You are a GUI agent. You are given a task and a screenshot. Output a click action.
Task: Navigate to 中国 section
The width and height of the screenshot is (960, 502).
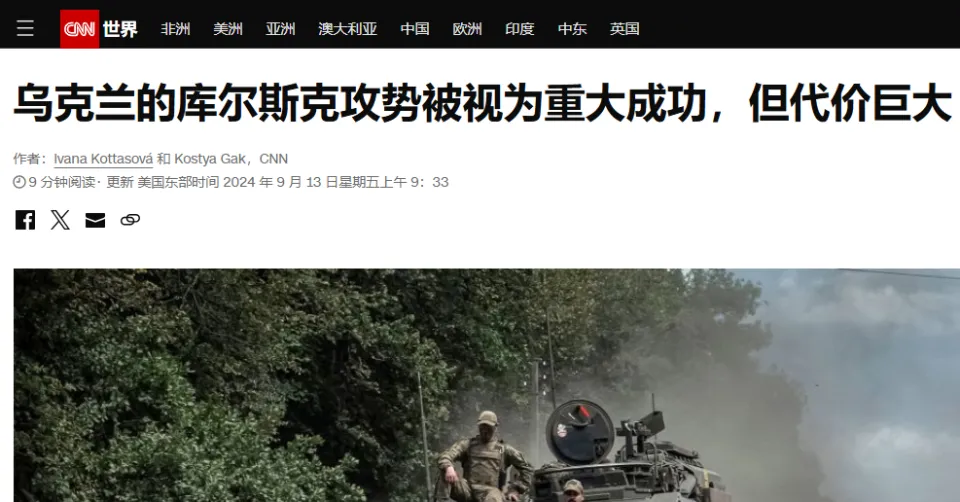(x=414, y=29)
